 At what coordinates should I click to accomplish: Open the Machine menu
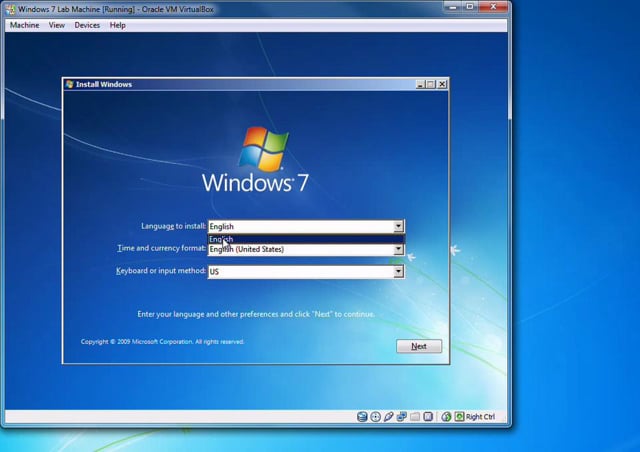click(x=24, y=25)
